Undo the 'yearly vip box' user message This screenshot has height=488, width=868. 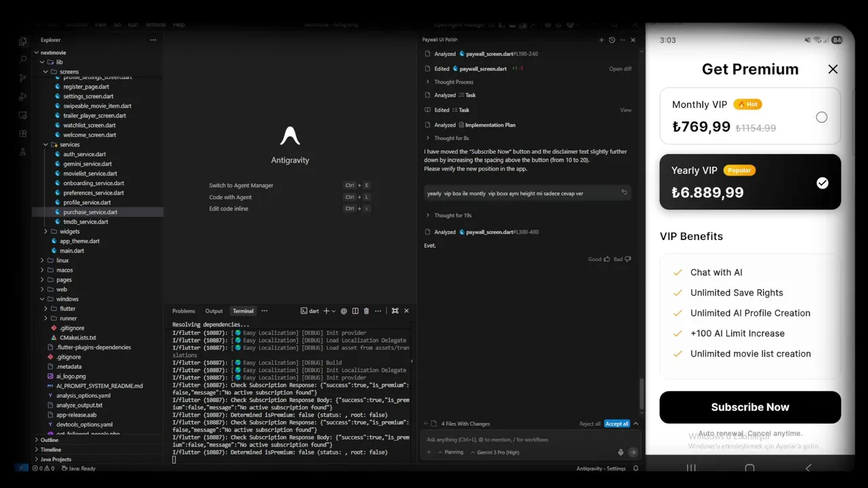coord(625,192)
